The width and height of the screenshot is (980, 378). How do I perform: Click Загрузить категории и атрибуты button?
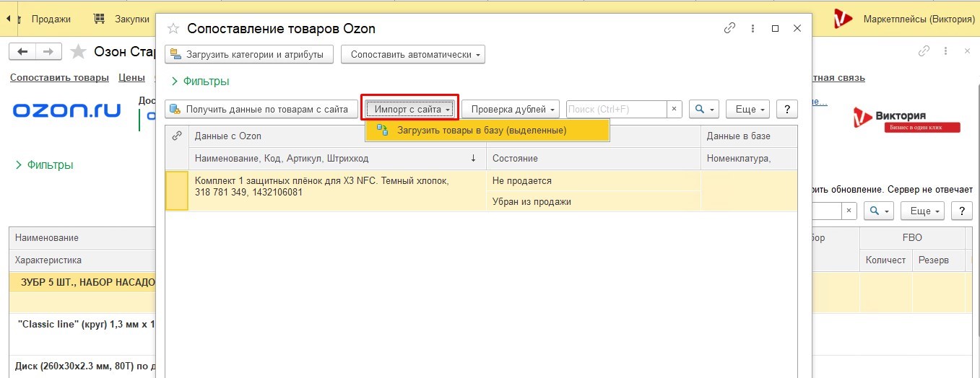pos(249,54)
